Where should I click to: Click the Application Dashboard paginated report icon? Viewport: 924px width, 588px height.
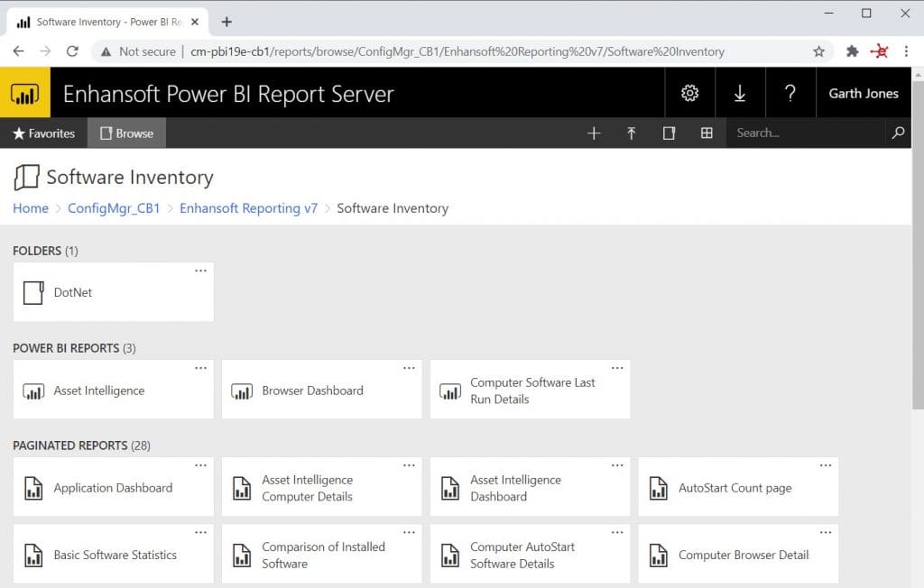click(33, 488)
